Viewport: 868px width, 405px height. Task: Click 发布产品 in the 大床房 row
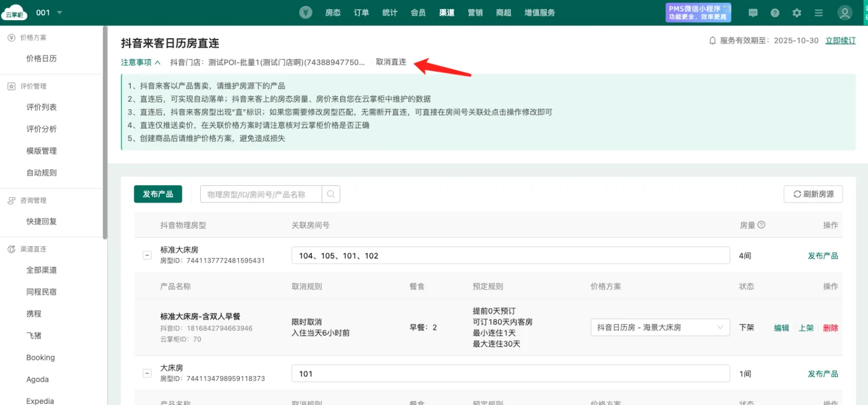pos(823,374)
